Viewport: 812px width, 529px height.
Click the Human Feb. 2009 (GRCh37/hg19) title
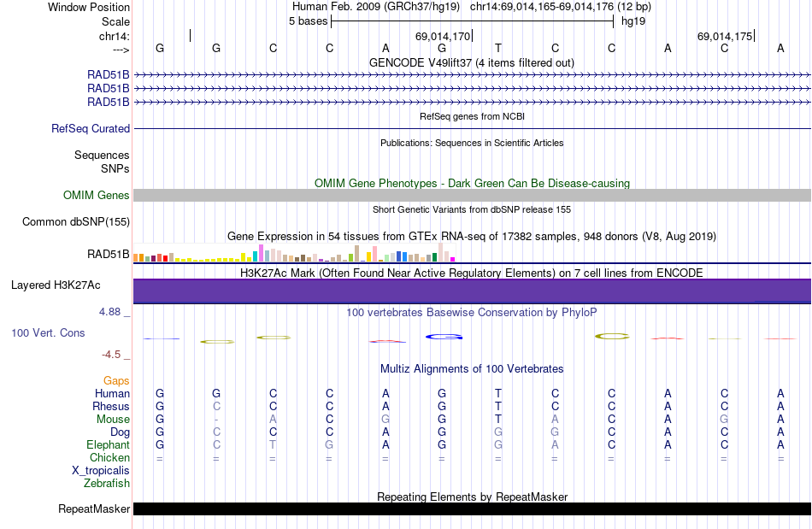click(x=376, y=7)
